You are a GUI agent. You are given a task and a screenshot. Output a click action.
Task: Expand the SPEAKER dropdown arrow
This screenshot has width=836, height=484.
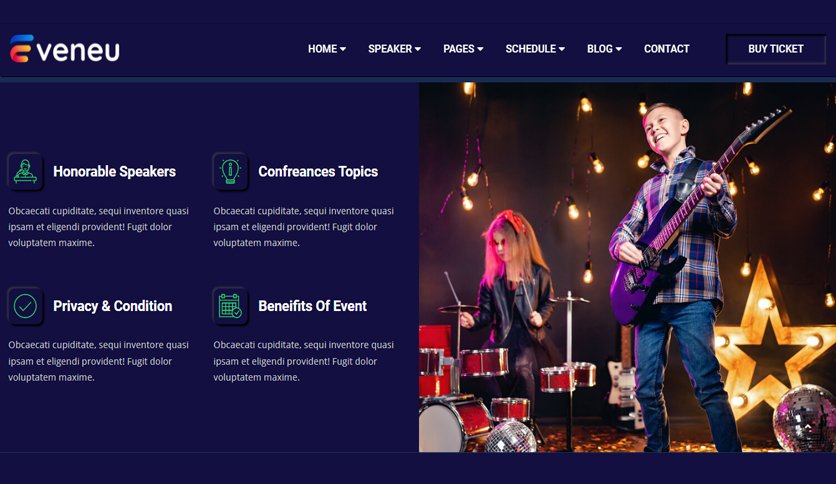point(417,49)
